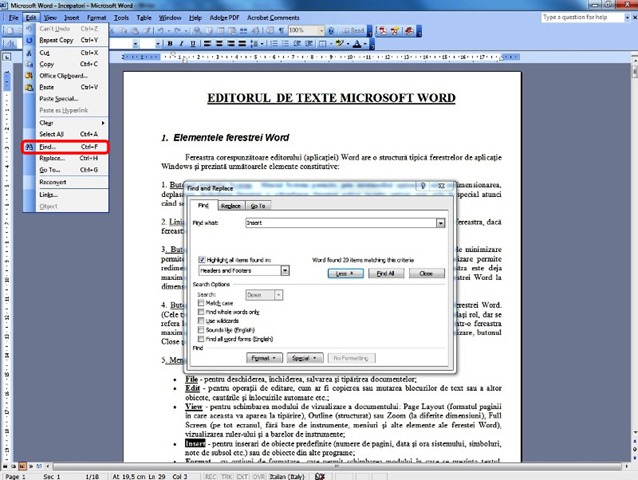Click the Find what text field
This screenshot has height=480, width=638.
(341, 223)
